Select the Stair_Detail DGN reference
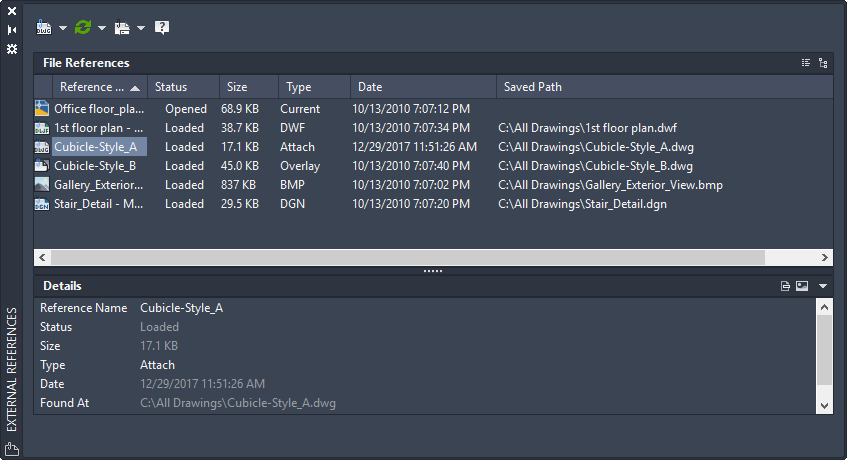Viewport: 847px width, 460px height. (98, 204)
